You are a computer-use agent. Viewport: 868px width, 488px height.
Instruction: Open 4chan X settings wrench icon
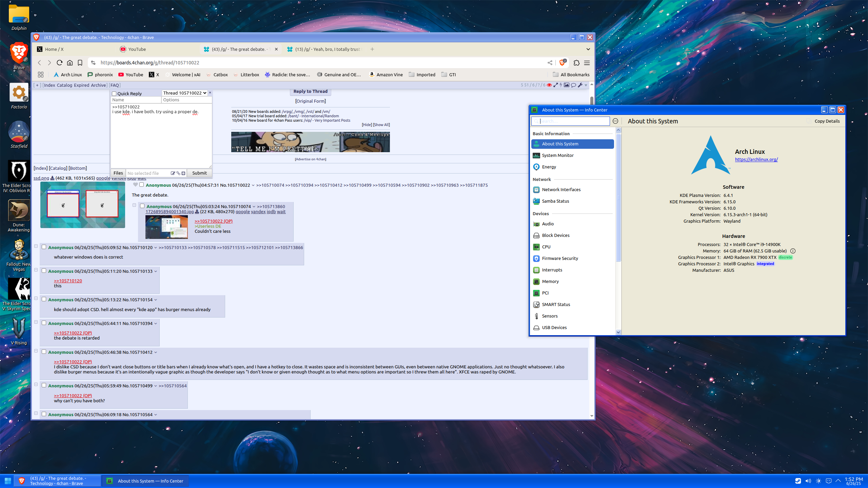[x=580, y=85]
